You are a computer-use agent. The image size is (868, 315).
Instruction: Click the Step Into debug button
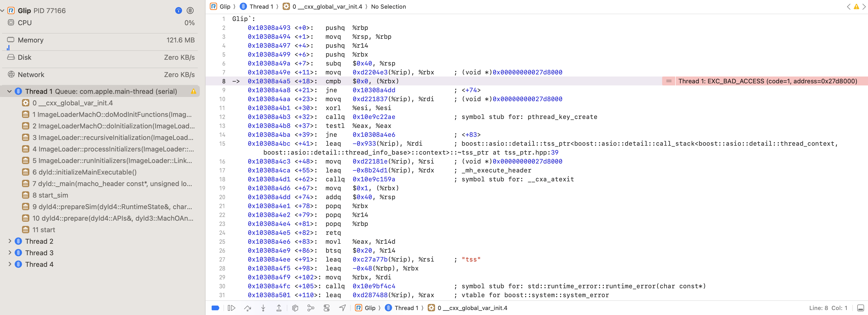tap(263, 308)
